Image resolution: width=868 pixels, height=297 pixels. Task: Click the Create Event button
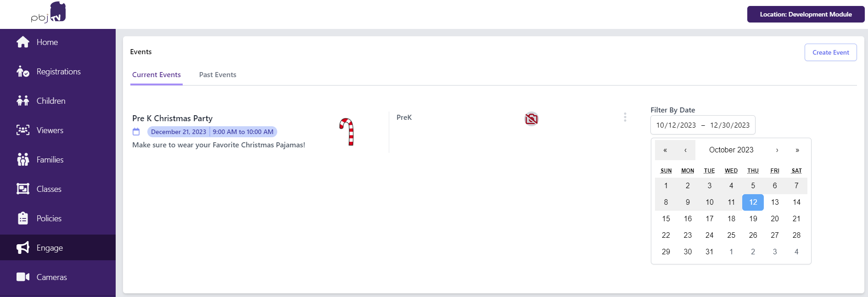tap(830, 52)
